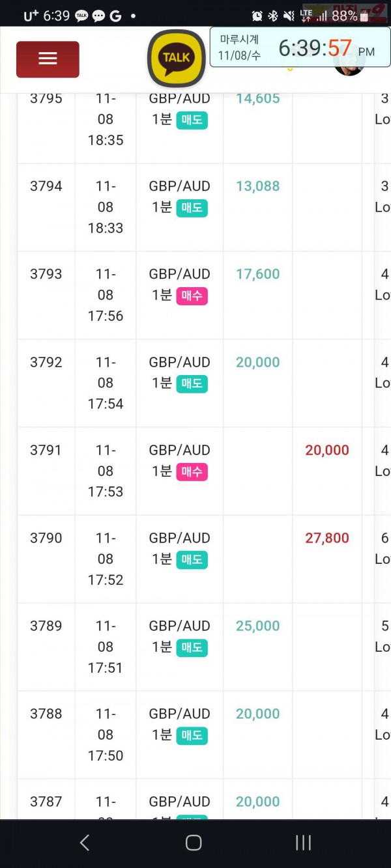
Task: Open the red hamburger menu
Action: click(48, 59)
